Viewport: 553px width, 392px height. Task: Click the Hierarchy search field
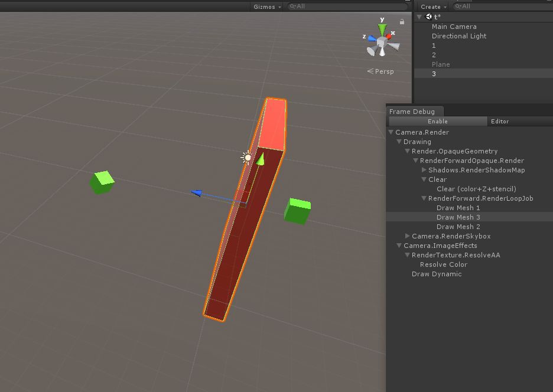(x=503, y=6)
